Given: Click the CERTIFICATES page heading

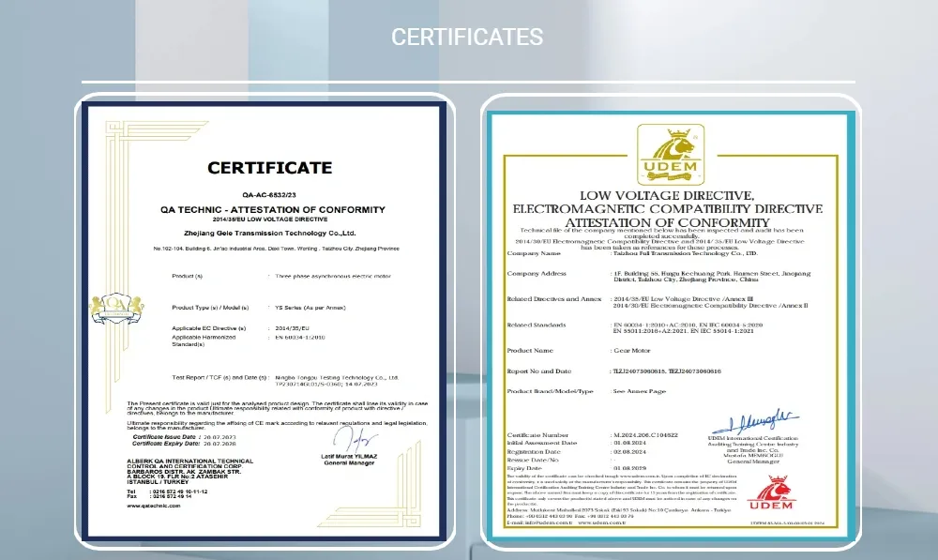Looking at the screenshot, I should (468, 37).
